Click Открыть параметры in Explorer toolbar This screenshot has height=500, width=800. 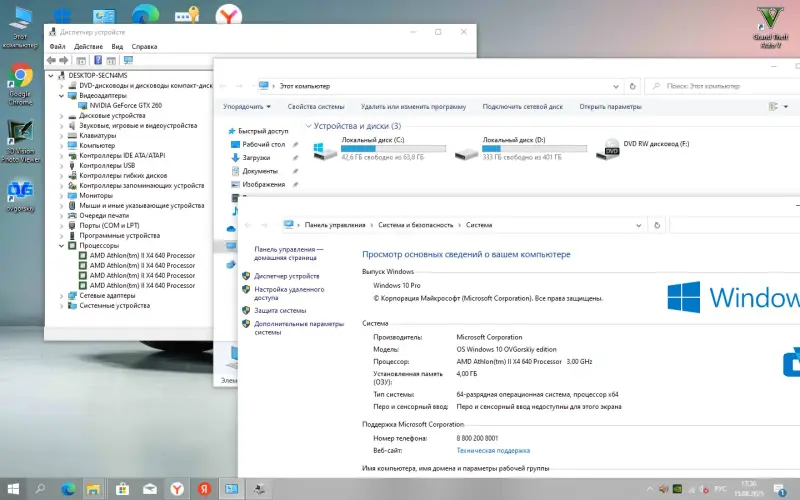point(610,107)
